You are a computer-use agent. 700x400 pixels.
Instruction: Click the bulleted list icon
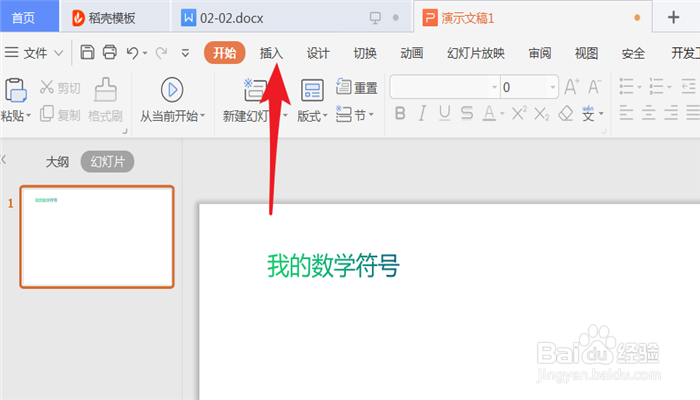(626, 86)
